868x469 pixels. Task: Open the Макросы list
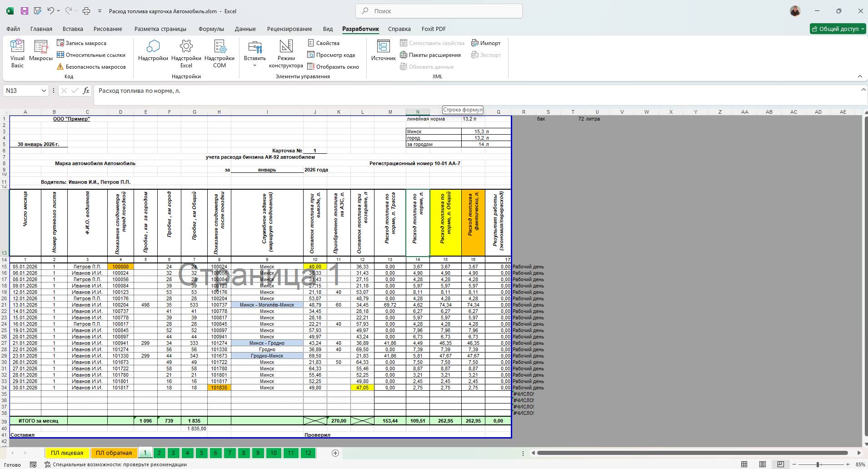click(41, 50)
